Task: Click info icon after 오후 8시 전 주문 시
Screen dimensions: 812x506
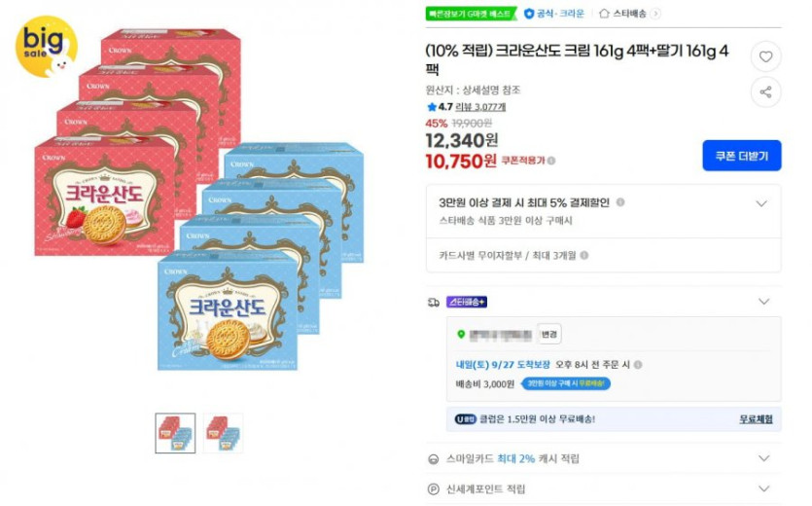Action: pos(638,365)
